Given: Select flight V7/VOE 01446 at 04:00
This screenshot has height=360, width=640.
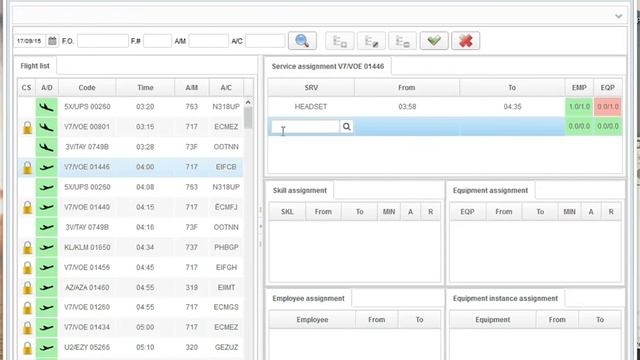Looking at the screenshot, I should (131, 167).
